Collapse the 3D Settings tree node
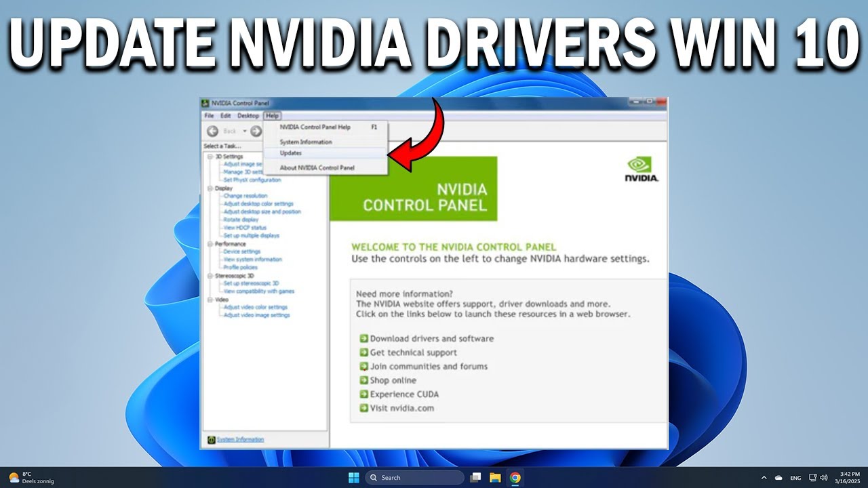The image size is (868, 488). (x=210, y=157)
